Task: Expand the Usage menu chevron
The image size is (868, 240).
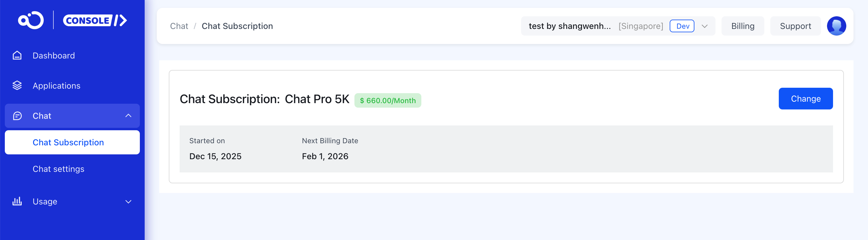Action: tap(128, 202)
